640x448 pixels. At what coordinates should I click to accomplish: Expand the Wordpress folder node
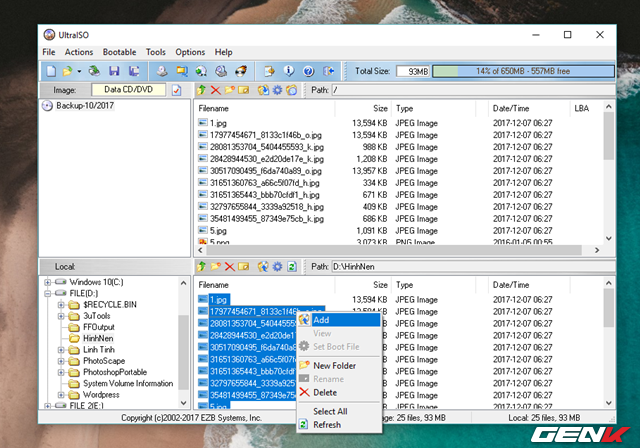(61, 395)
